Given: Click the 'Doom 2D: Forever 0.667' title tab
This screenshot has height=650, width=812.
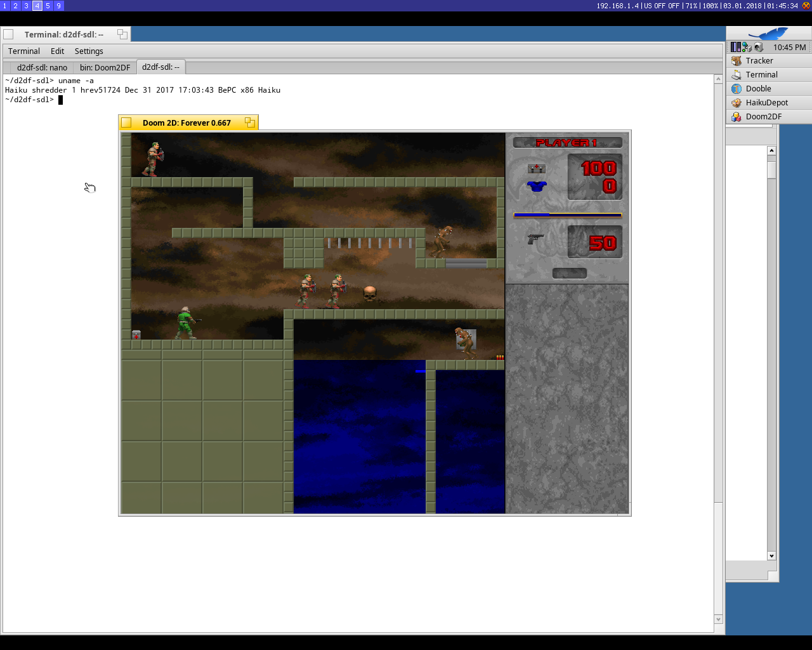Looking at the screenshot, I should 187,123.
